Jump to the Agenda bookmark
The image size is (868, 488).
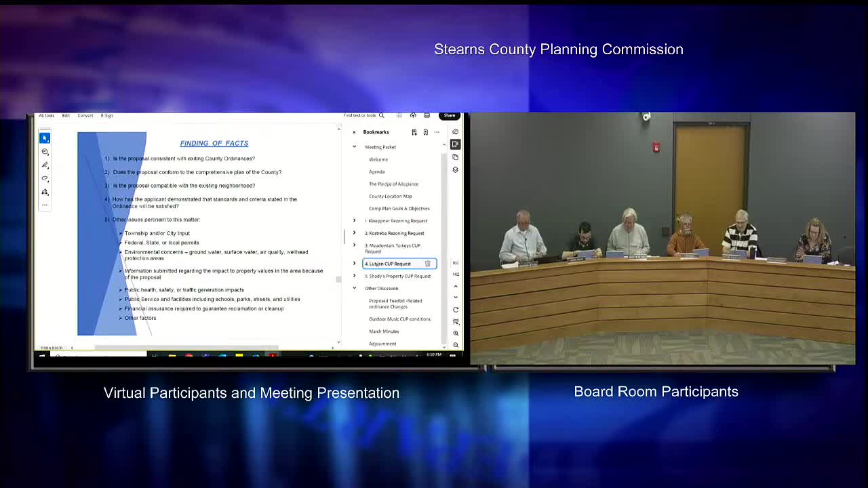377,171
